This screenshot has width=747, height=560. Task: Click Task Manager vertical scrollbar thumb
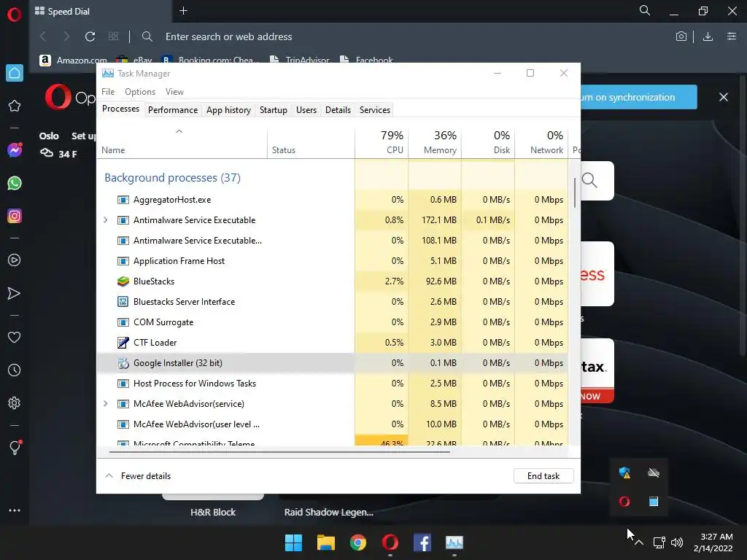tap(575, 192)
